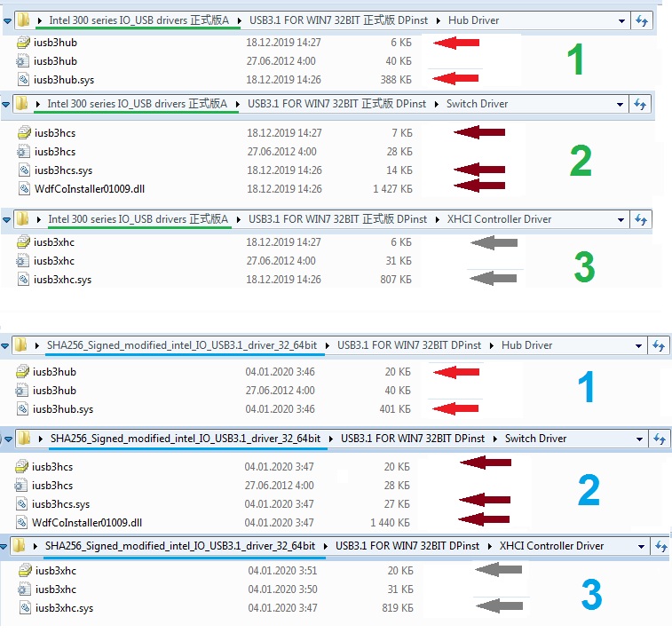Select iusb3hcs file name in 20 КБ row
Image resolution: width=672 pixels, height=633 pixels.
[52, 466]
